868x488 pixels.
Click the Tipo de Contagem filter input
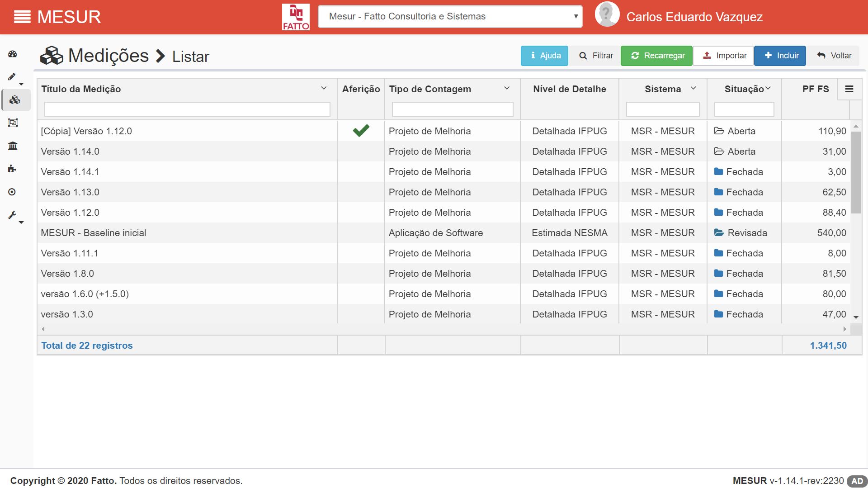click(x=453, y=109)
